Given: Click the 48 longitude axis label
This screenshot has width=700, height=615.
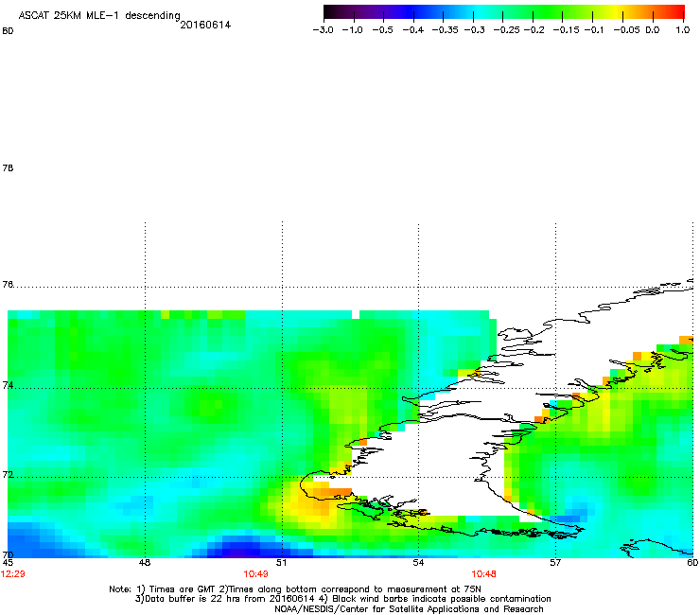Looking at the screenshot, I should (145, 563).
